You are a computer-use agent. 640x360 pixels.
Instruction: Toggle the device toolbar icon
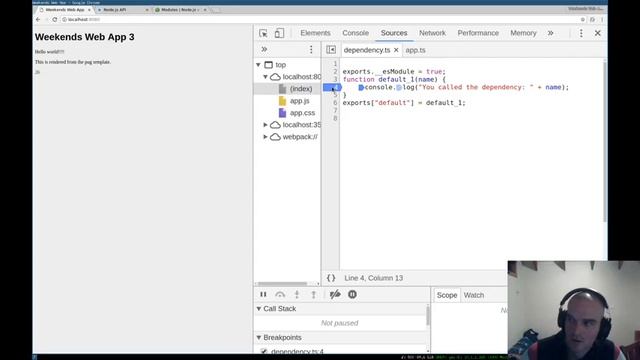coord(279,33)
